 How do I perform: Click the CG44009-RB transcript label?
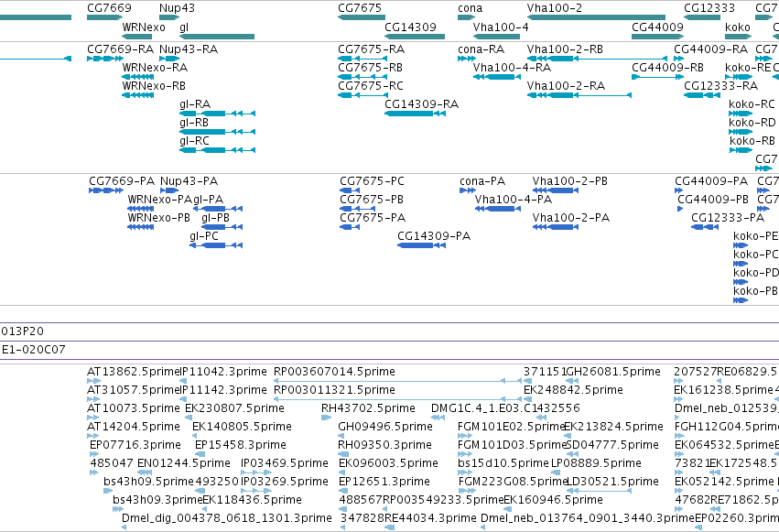pos(667,68)
